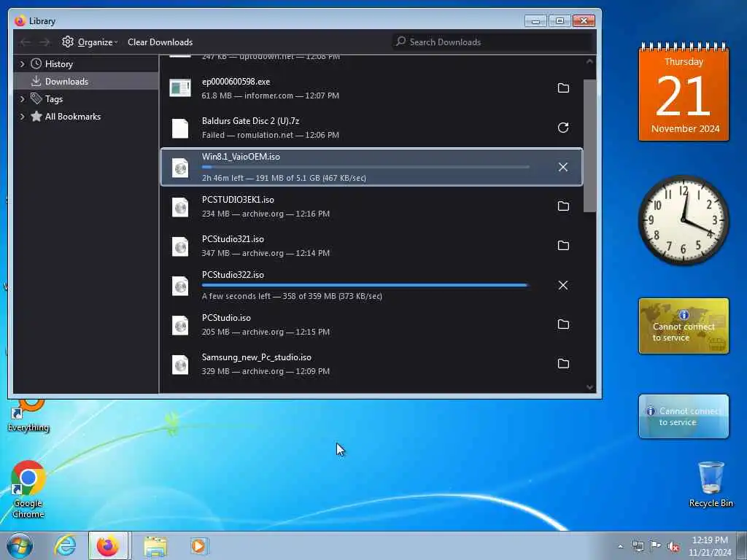Click the calendar gadget showing Thursday 21

click(x=684, y=93)
